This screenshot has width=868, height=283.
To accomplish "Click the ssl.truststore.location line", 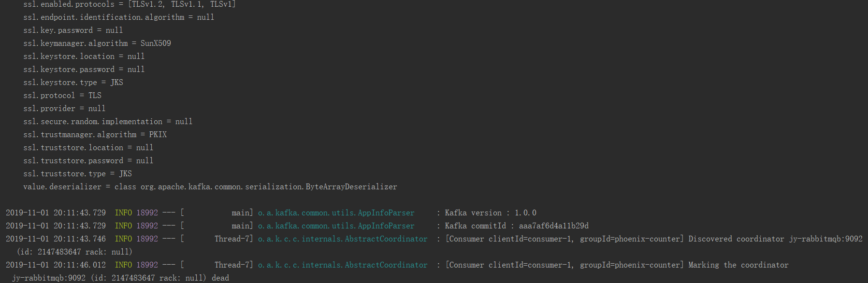I will pos(88,148).
